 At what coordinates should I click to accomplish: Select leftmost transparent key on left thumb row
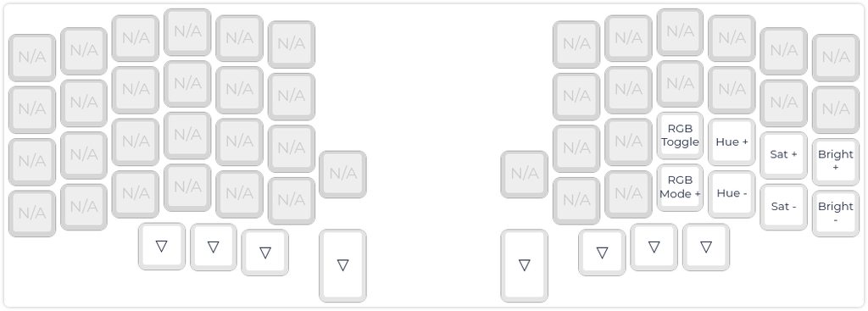162,247
